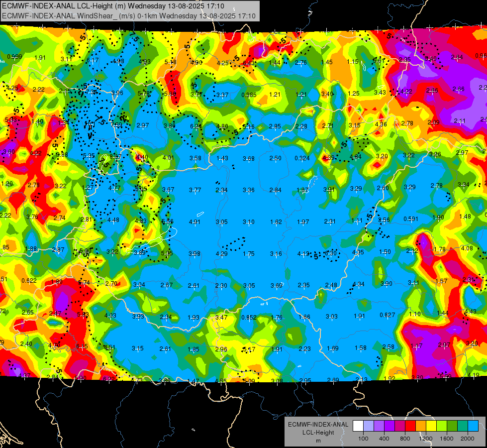Click the wind shear value 5.95
Screen dimensions: 487x448
tap(167, 253)
